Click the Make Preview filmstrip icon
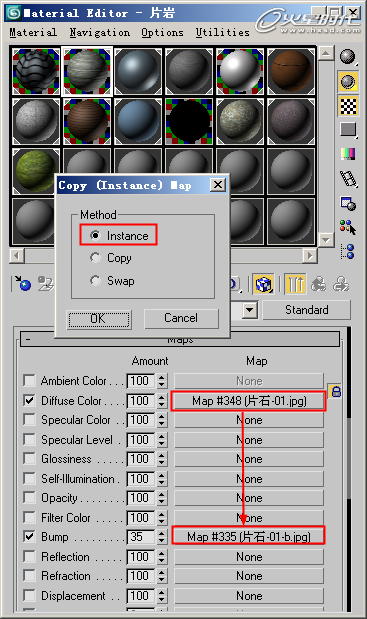Viewport: 367px width, 619px height. (348, 179)
